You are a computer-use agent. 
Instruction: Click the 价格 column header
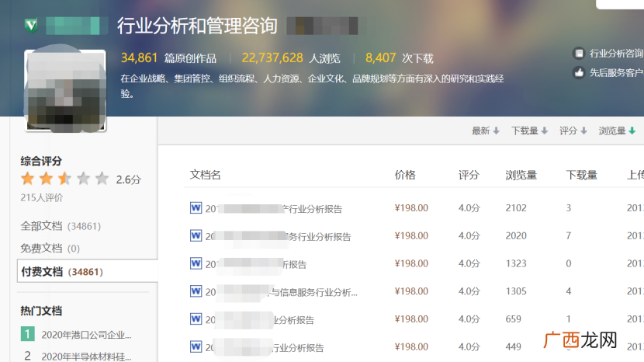pos(405,175)
